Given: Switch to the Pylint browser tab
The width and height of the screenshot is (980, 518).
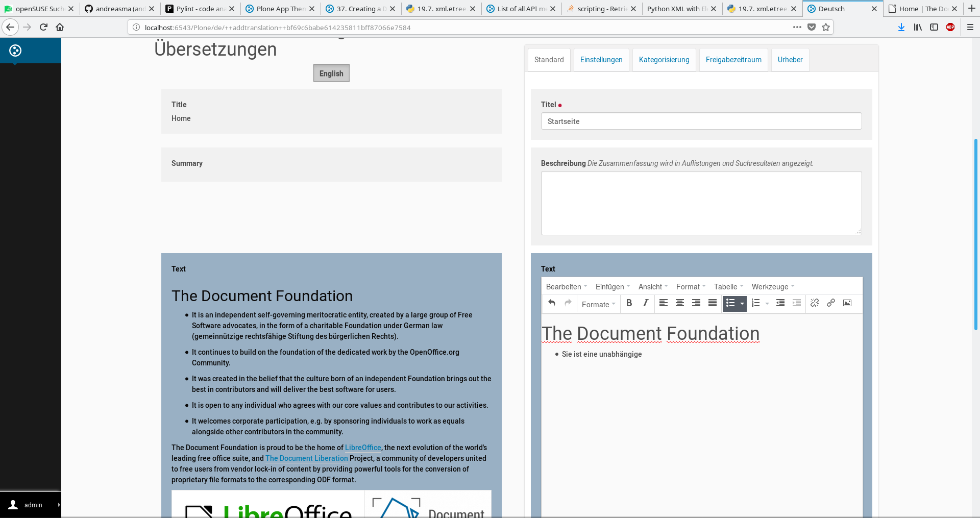Looking at the screenshot, I should coord(201,9).
